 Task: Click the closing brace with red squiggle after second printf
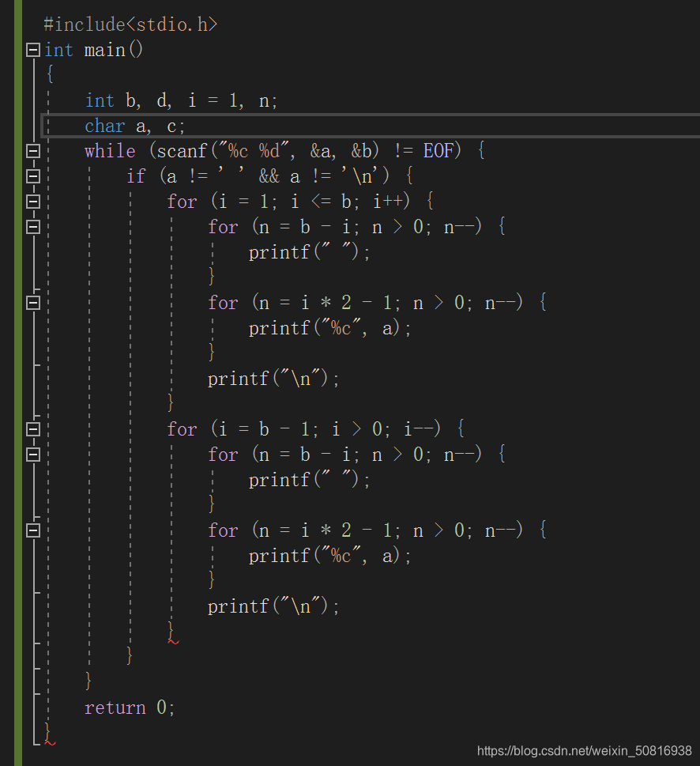tap(171, 632)
